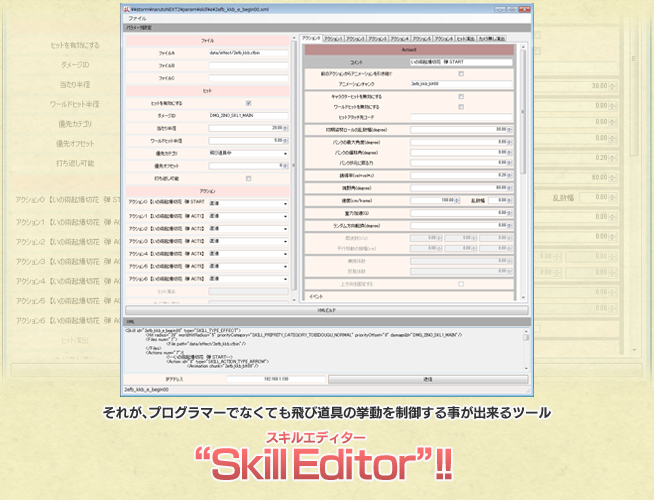The image size is (654, 500).
Task: Expand the アクション0 START type dropdown
Action: (x=249, y=204)
